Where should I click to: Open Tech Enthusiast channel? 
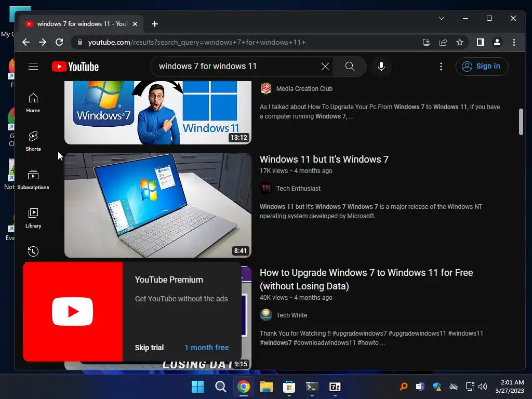[x=298, y=188]
